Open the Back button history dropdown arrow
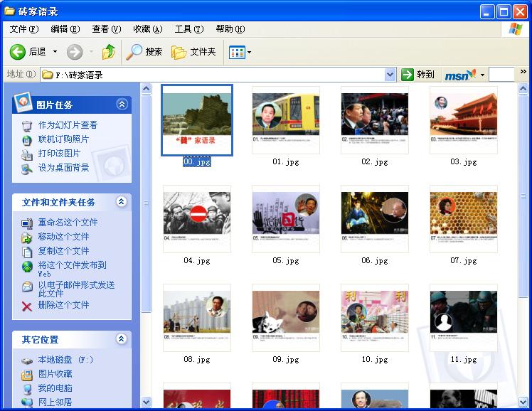Viewport: 532px width, 411px height. click(55, 52)
